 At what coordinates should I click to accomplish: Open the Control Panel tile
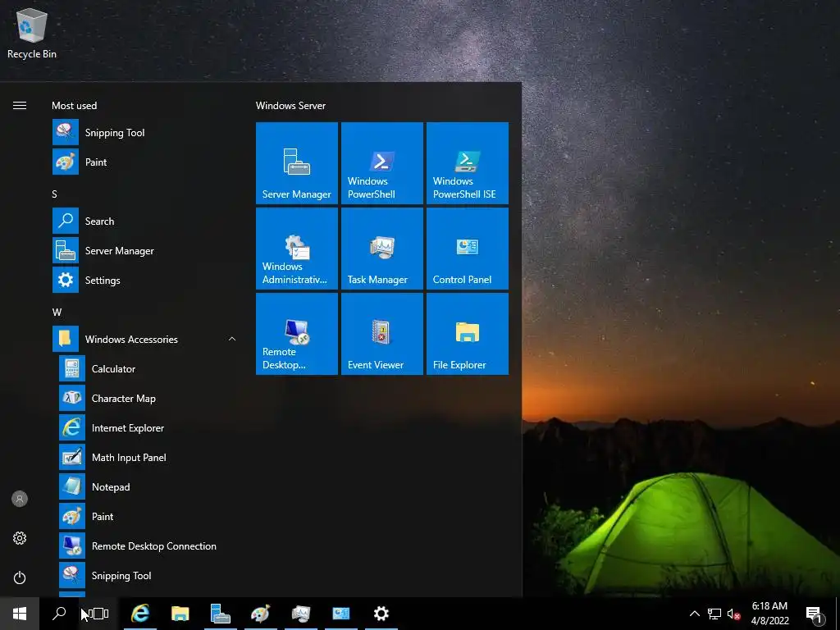pos(467,249)
